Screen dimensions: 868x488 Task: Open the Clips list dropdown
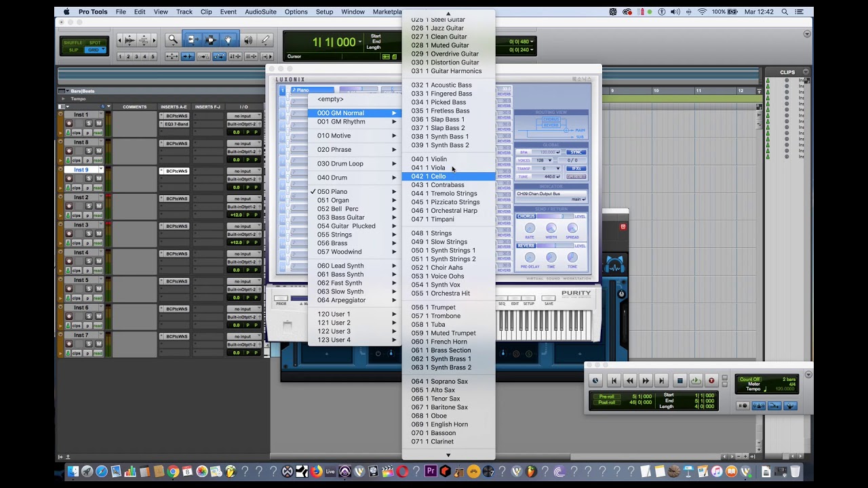tap(806, 72)
